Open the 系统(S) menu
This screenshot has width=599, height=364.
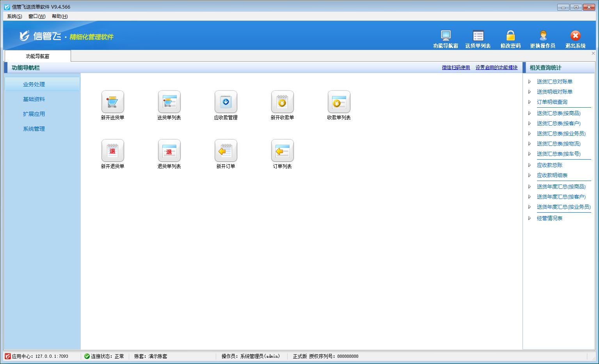[x=14, y=16]
